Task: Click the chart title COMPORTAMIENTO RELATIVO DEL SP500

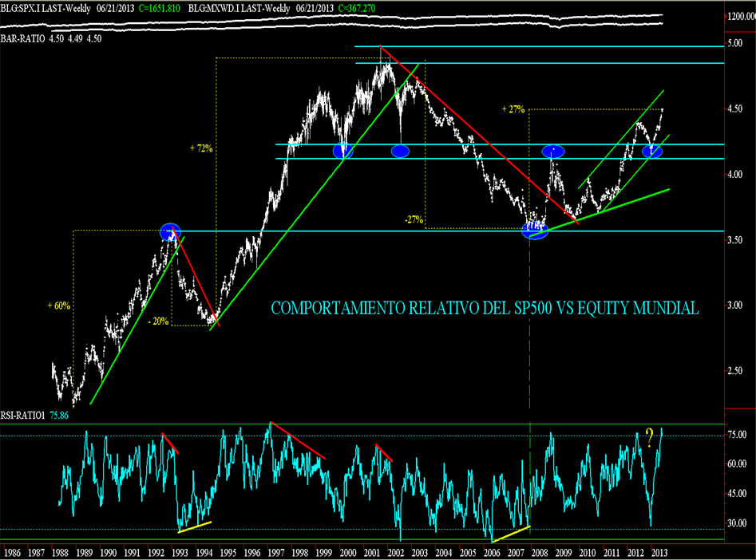Action: point(485,309)
